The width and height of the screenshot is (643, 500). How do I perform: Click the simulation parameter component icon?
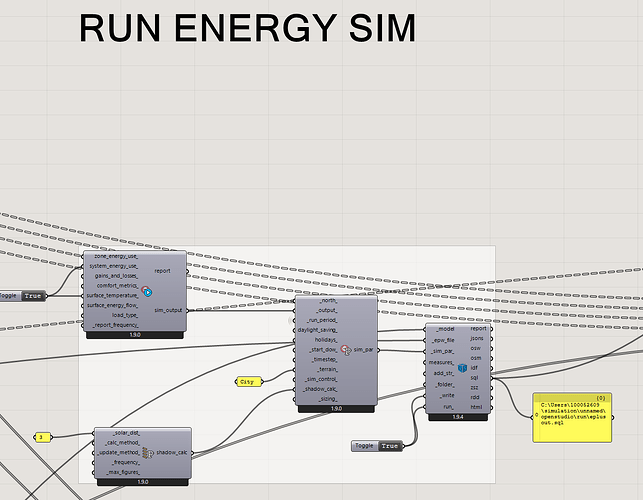tap(345, 349)
